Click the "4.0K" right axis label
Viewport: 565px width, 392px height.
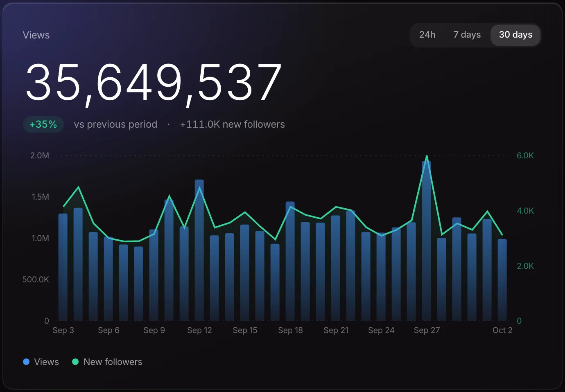coord(525,211)
